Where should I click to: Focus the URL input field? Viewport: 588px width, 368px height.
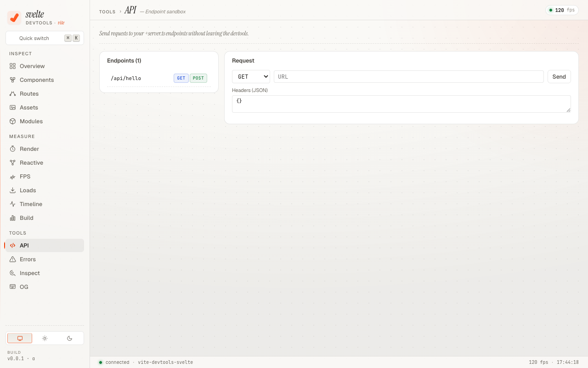point(409,77)
